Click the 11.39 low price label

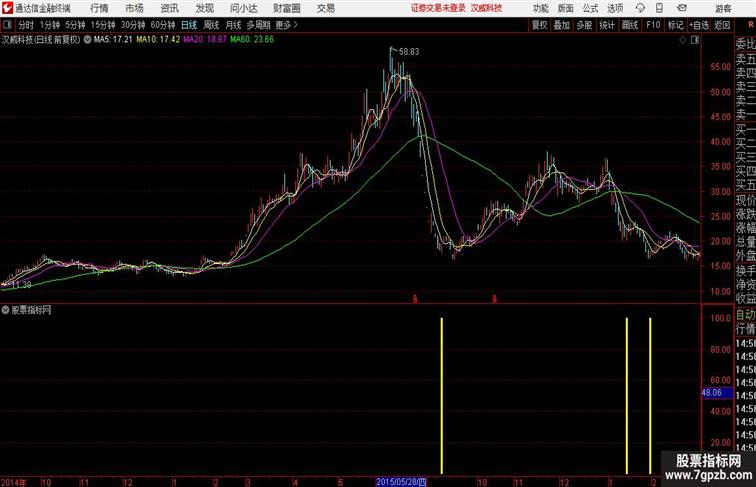point(21,285)
